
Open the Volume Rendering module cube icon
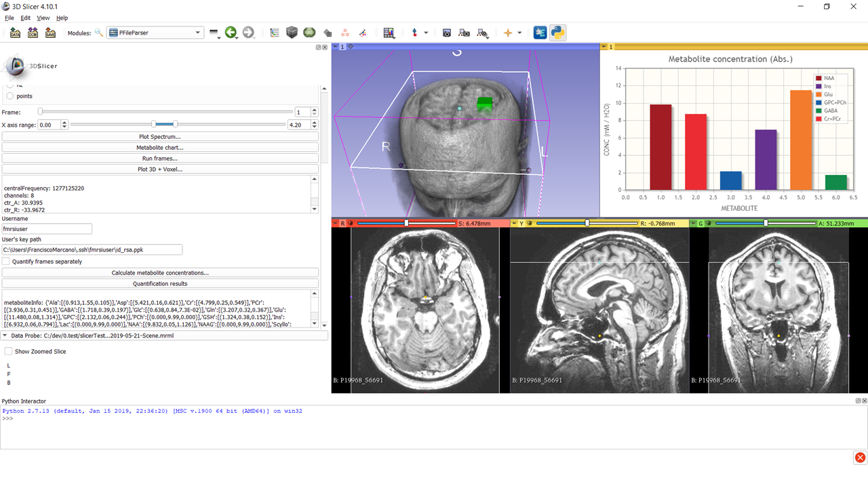pyautogui.click(x=292, y=33)
